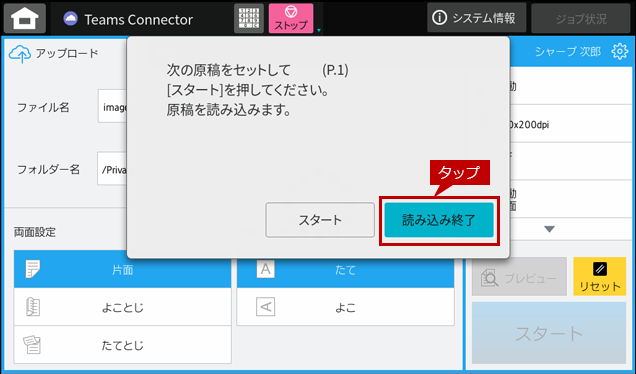Screen dimensions: 636x374
Task: Open the small teal arrow under ストップ
Action: coord(319,30)
